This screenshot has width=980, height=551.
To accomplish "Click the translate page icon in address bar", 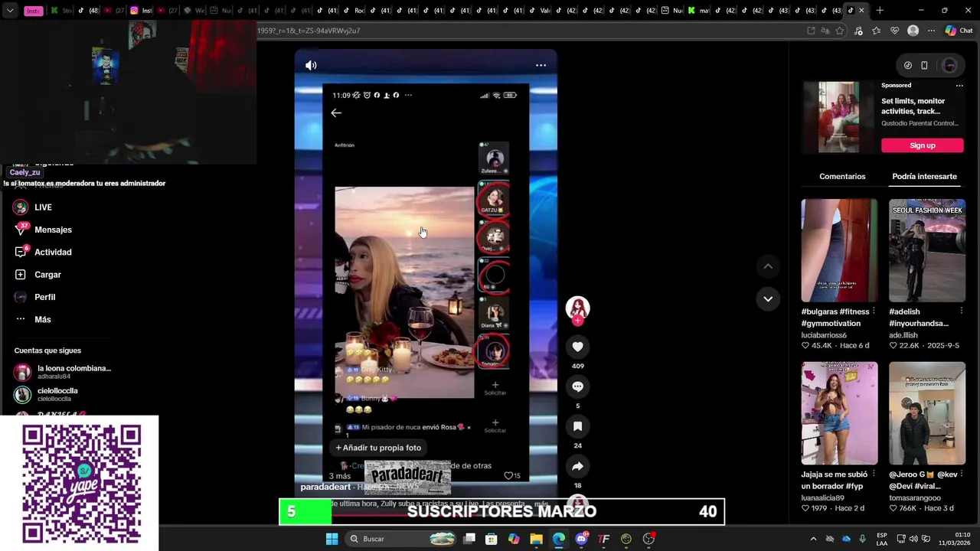I will click(825, 31).
